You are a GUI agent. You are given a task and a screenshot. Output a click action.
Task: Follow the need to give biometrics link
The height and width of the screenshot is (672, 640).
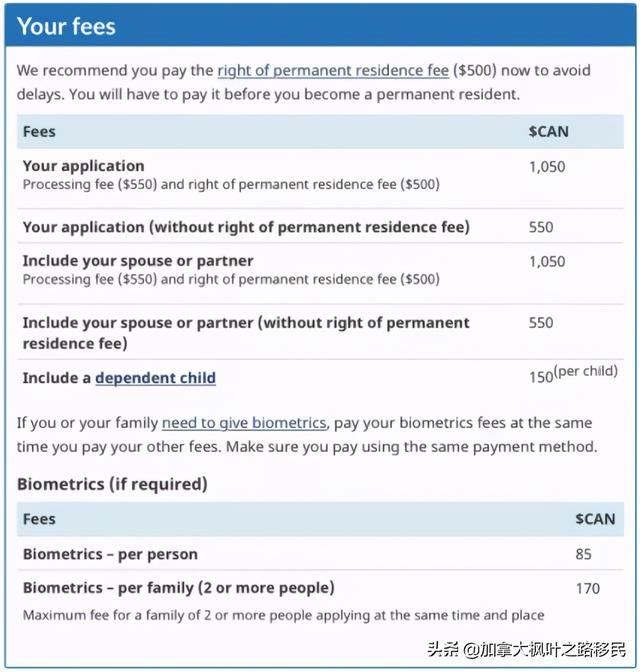tap(243, 423)
